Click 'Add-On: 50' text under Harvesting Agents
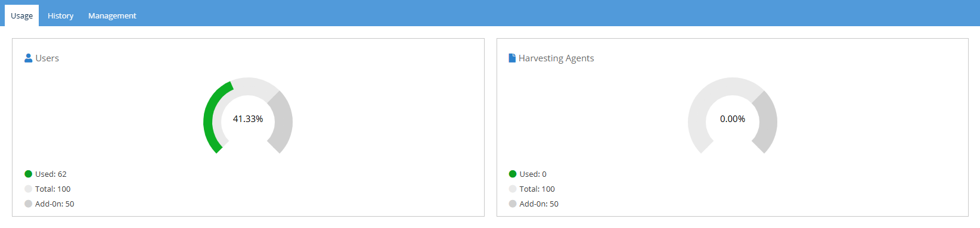 tap(539, 204)
